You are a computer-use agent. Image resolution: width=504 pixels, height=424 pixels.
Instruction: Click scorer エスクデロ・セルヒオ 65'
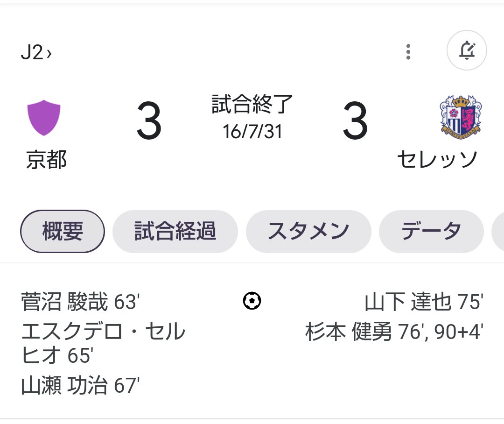[103, 343]
